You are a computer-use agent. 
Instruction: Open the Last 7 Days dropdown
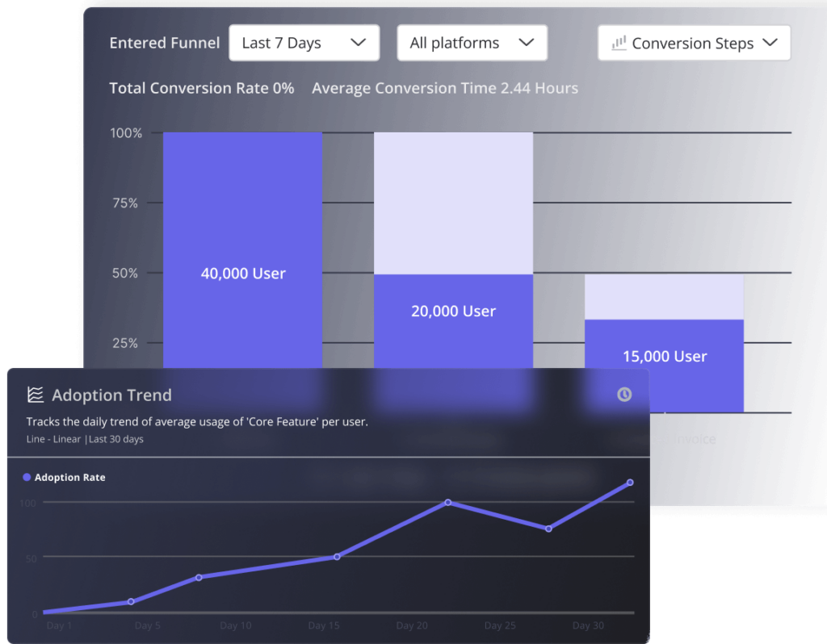point(304,43)
